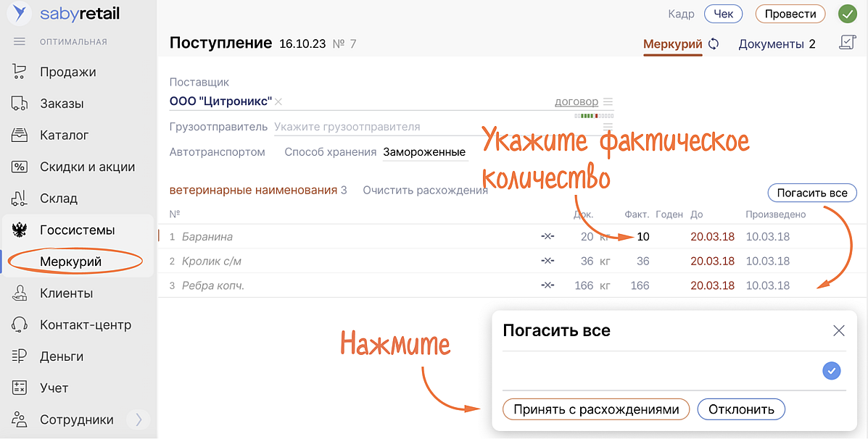The height and width of the screenshot is (439, 868).
Task: Click the Отклонить button
Action: coord(741,409)
